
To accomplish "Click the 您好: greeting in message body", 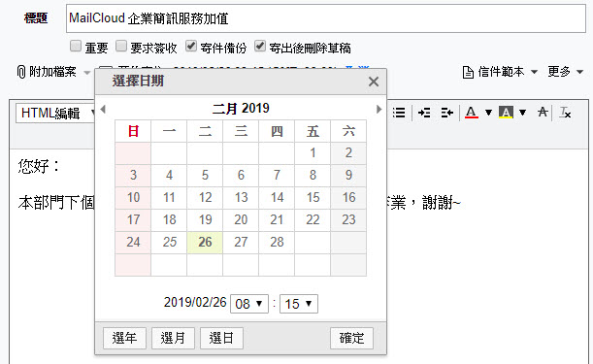I will (39, 166).
